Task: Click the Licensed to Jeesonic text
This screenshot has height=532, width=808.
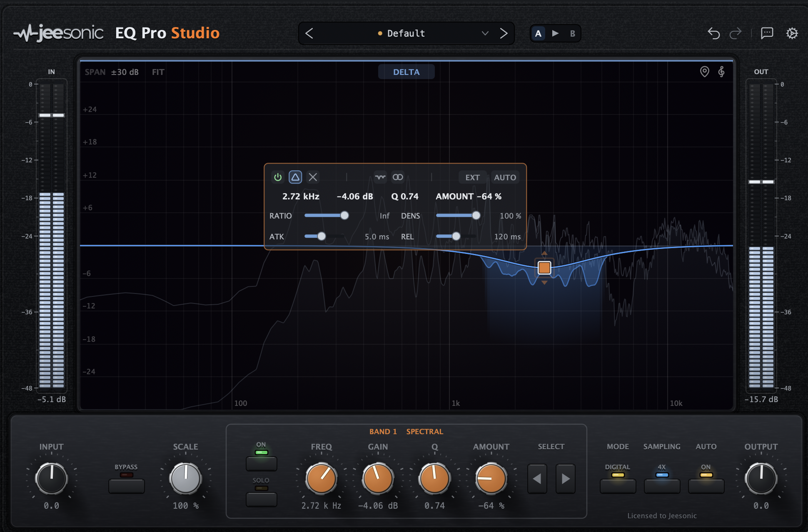Action: [x=662, y=516]
